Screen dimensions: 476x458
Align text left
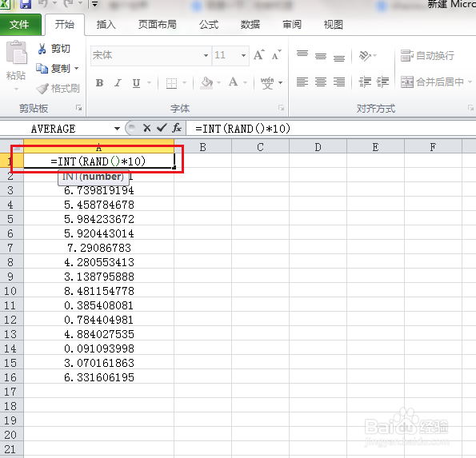[x=302, y=82]
